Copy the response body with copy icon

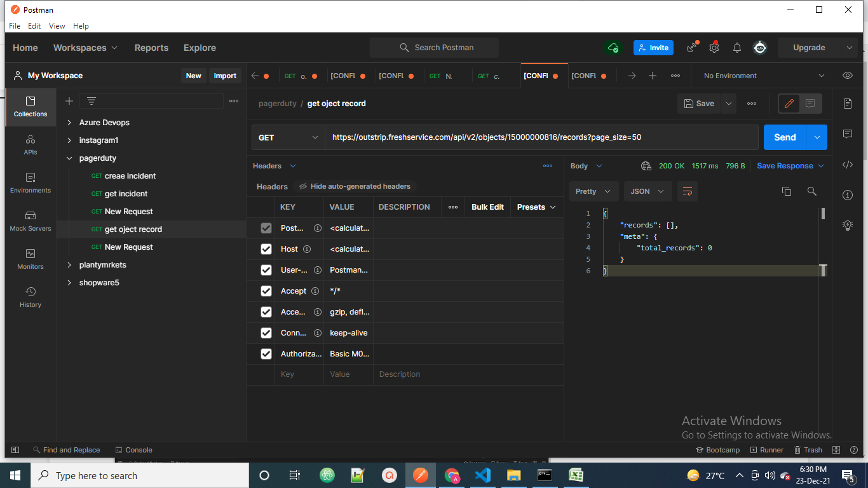tap(787, 191)
